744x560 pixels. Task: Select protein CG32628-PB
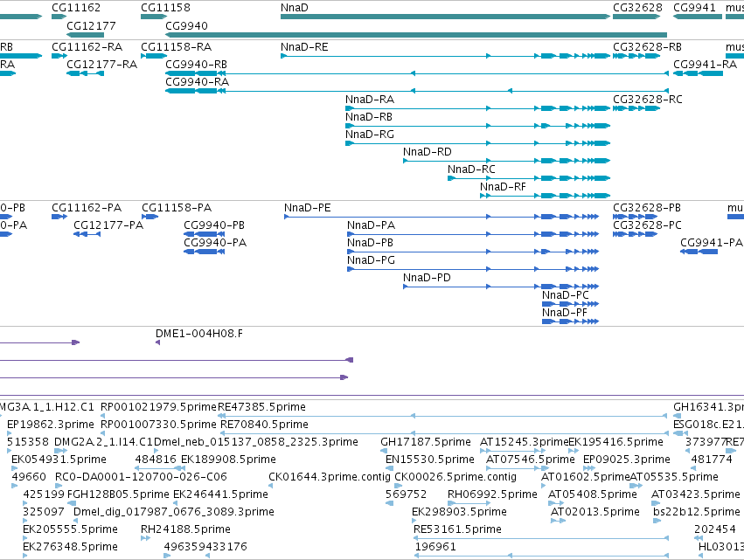pyautogui.click(x=635, y=217)
